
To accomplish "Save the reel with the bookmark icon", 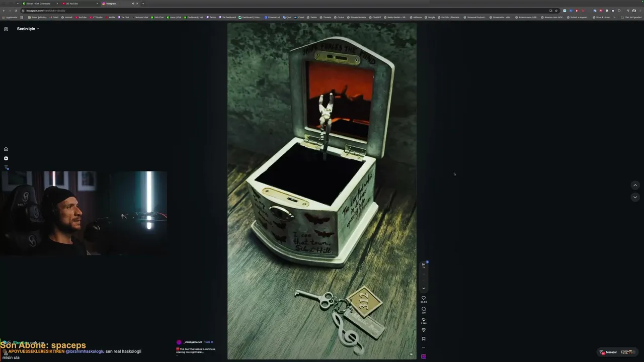I will 423,339.
